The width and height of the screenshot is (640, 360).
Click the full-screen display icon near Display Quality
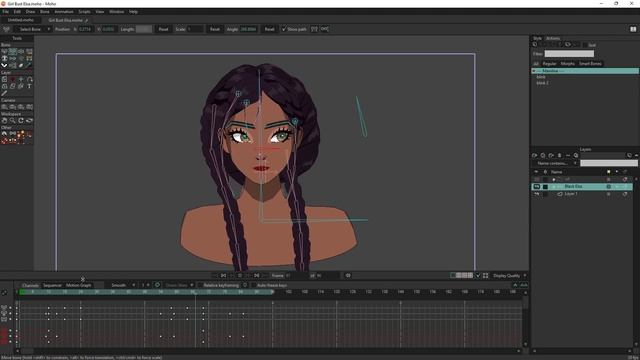486,276
